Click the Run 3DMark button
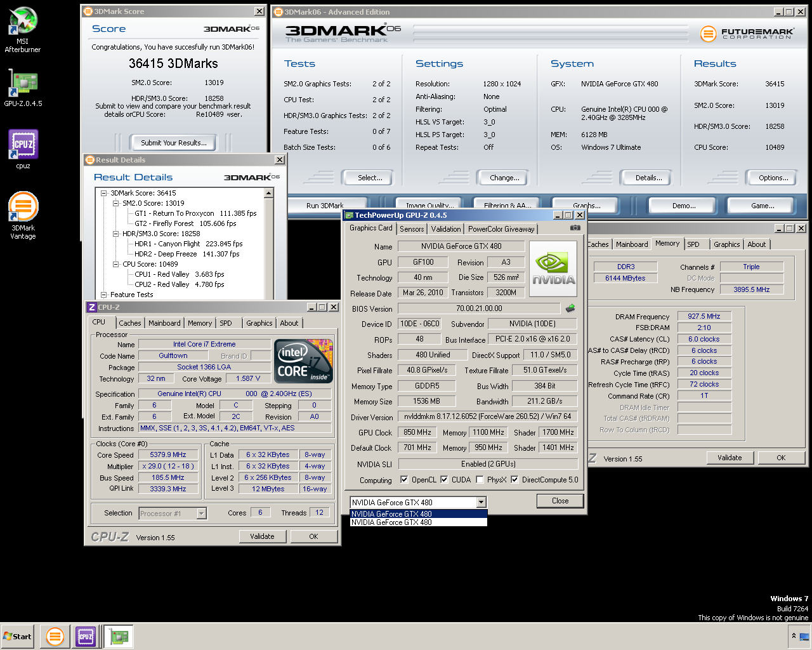The image size is (812, 650). (325, 206)
